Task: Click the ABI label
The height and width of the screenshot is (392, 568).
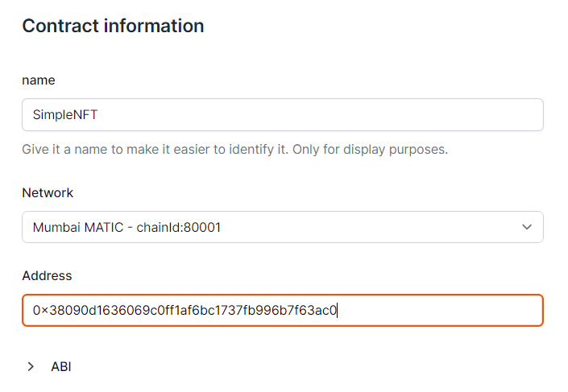Action: (61, 366)
